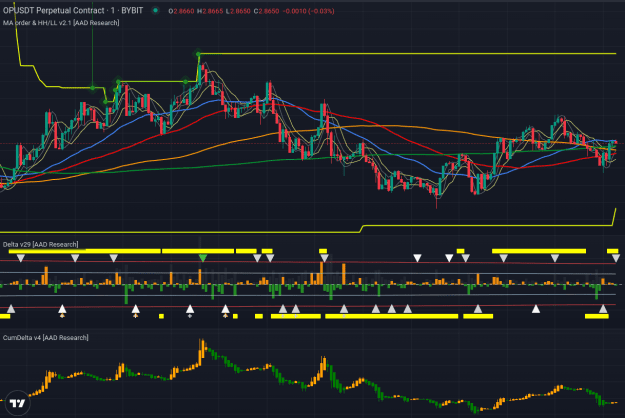Select the 1 minute interval in the chart title
This screenshot has height=418, width=625.
click(x=113, y=11)
